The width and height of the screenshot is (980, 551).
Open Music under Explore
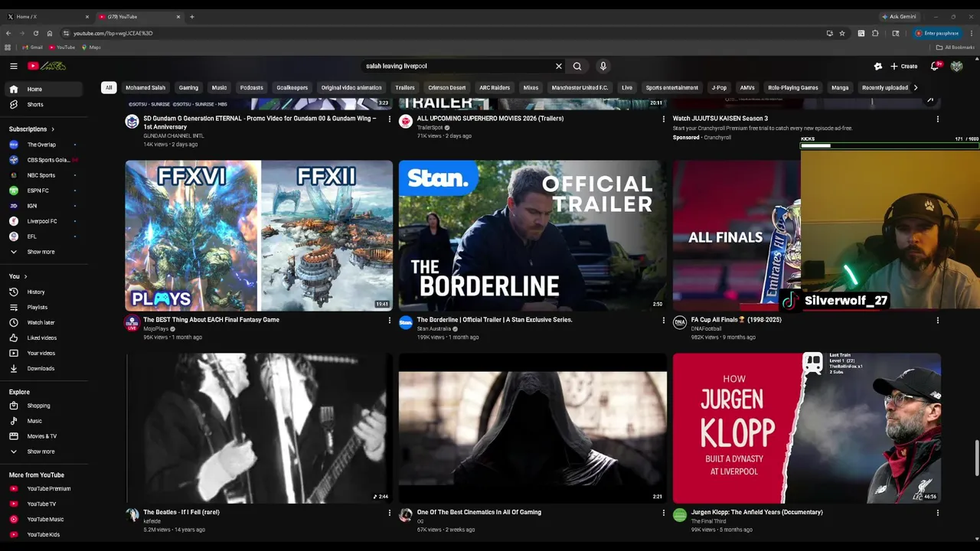point(44,421)
